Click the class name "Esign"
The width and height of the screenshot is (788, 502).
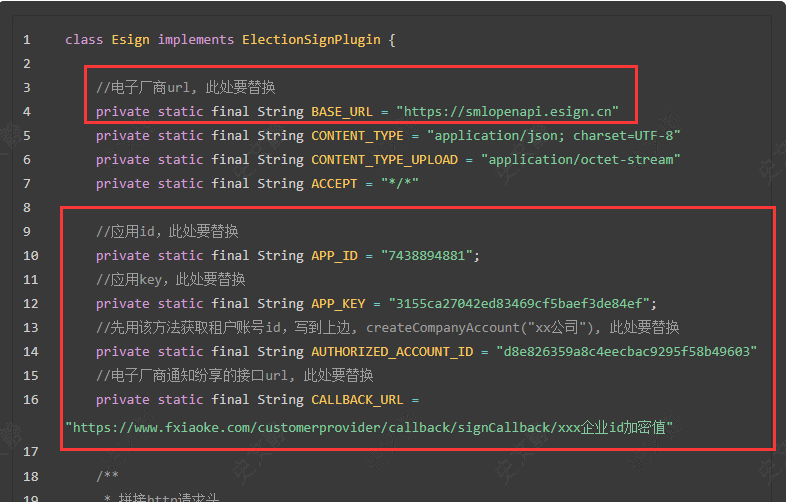coord(130,40)
